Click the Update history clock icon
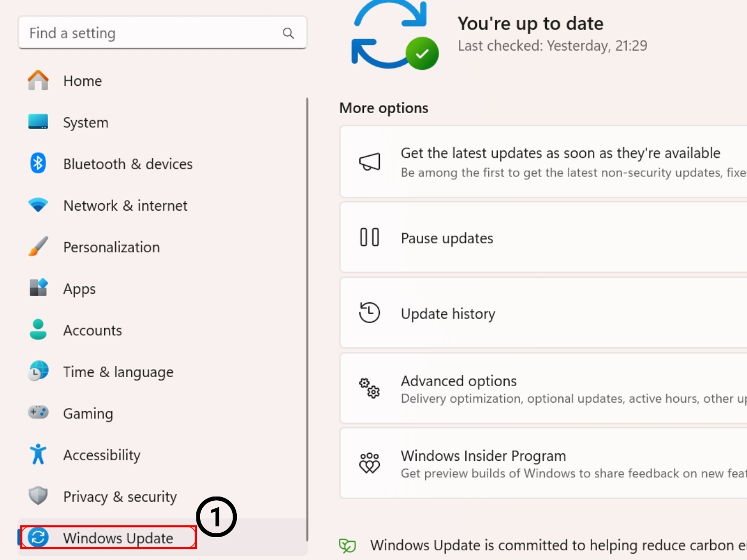Screen dimensions: 747x560 [x=369, y=313]
